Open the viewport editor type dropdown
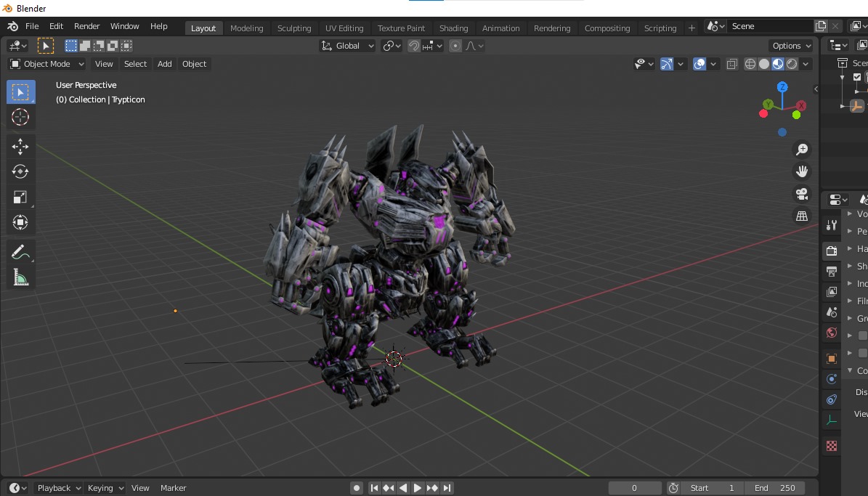The width and height of the screenshot is (868, 496). [x=17, y=46]
